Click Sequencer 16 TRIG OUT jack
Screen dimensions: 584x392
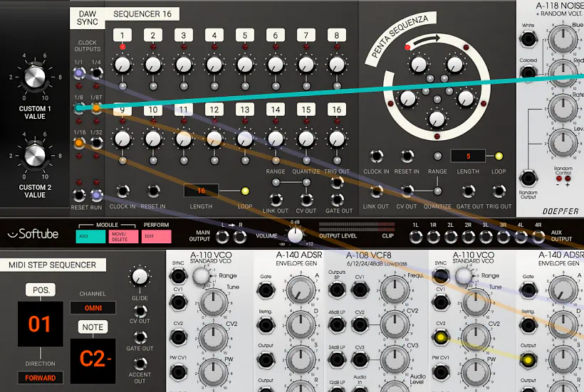point(337,182)
